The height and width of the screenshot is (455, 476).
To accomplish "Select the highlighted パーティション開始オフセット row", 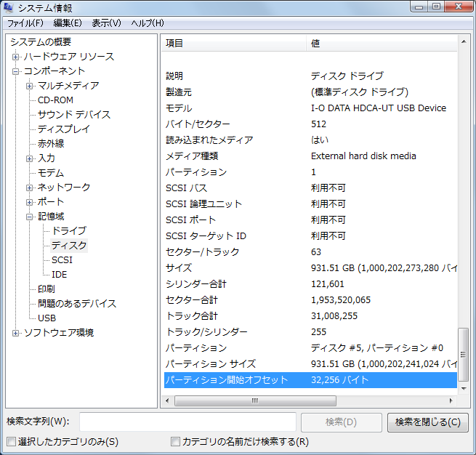I will point(310,380).
